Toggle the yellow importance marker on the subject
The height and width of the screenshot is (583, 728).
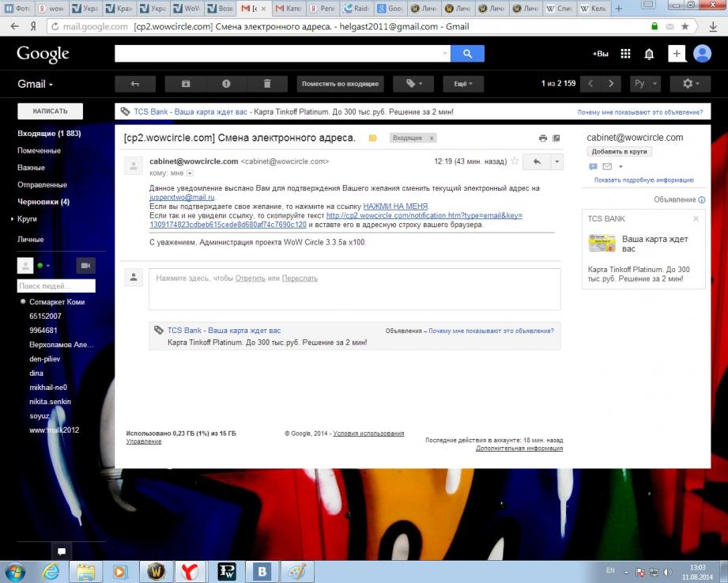[373, 138]
